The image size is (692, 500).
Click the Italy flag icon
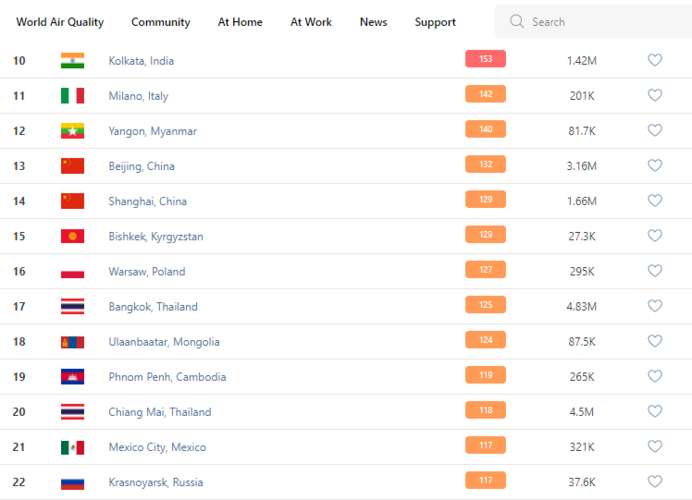(72, 96)
